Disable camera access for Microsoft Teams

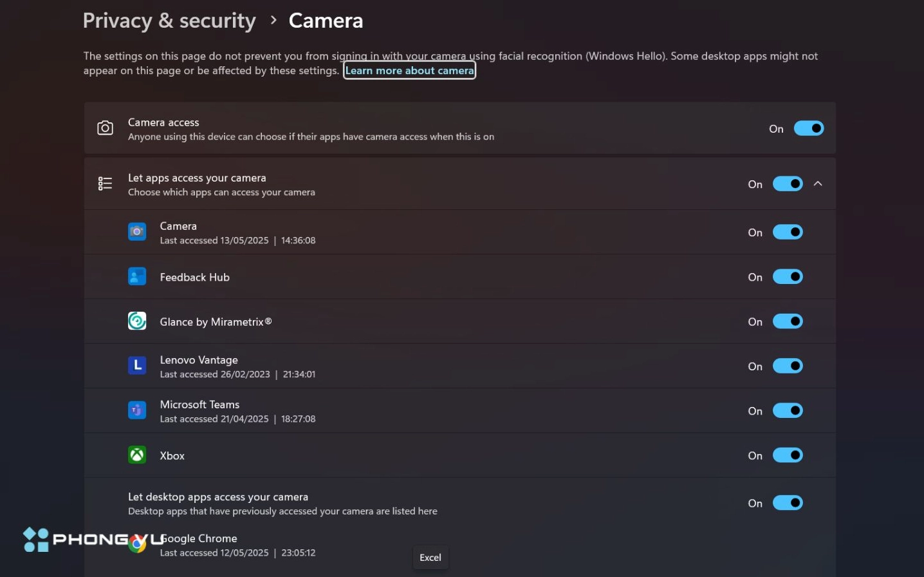tap(788, 410)
